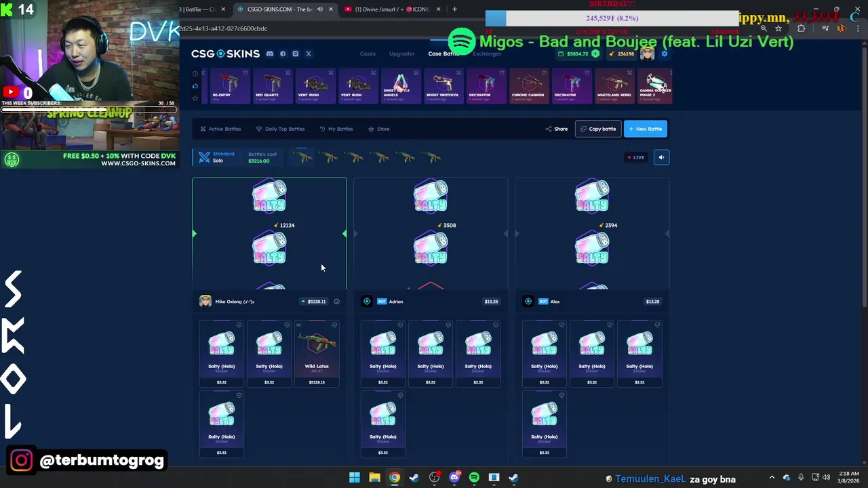Open the SWEET LITTLE ANGELS drop in the live feed
The image size is (868, 488).
coord(400,85)
